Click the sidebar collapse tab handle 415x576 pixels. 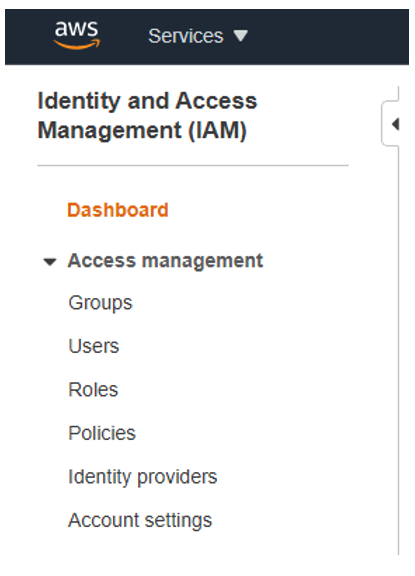[390, 124]
